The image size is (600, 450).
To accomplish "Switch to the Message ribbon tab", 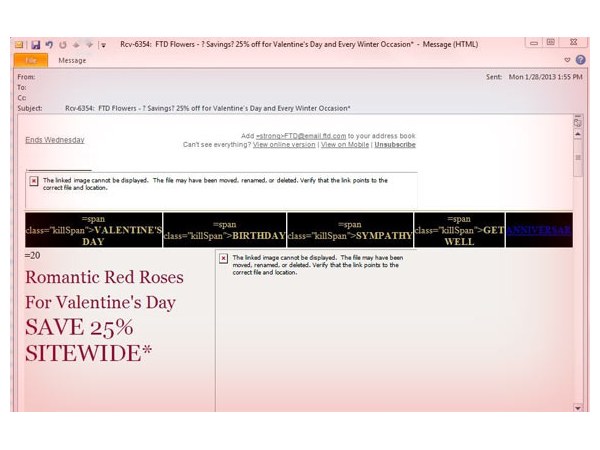I will pyautogui.click(x=72, y=60).
